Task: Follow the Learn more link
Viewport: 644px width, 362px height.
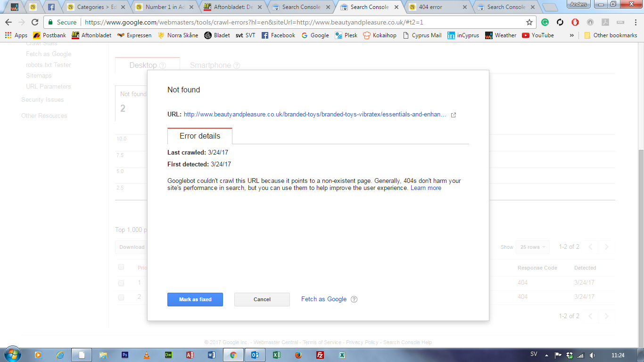Action: [x=426, y=188]
